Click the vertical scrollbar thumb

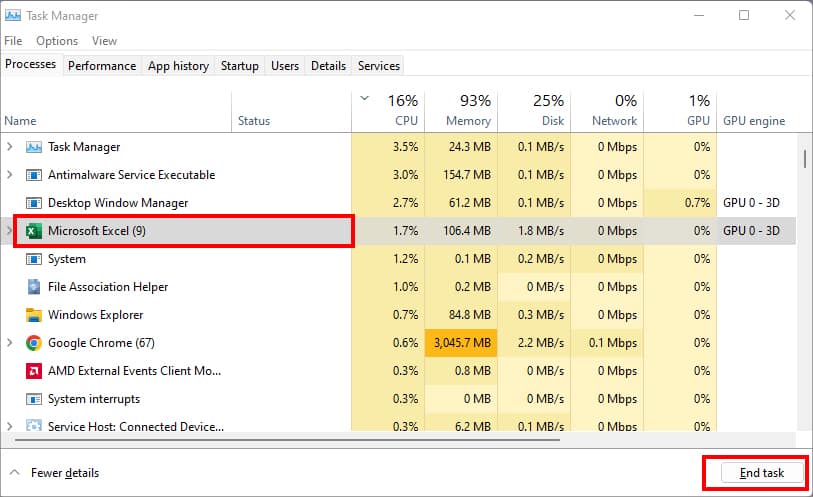pyautogui.click(x=804, y=155)
